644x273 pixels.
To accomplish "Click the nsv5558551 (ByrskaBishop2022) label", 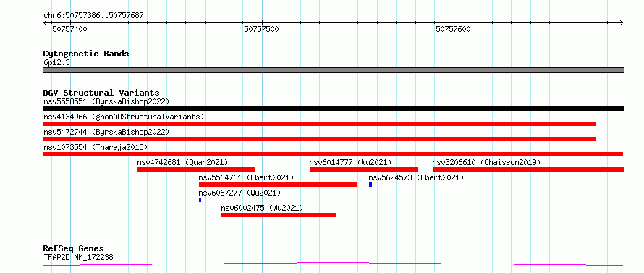I will click(106, 101).
